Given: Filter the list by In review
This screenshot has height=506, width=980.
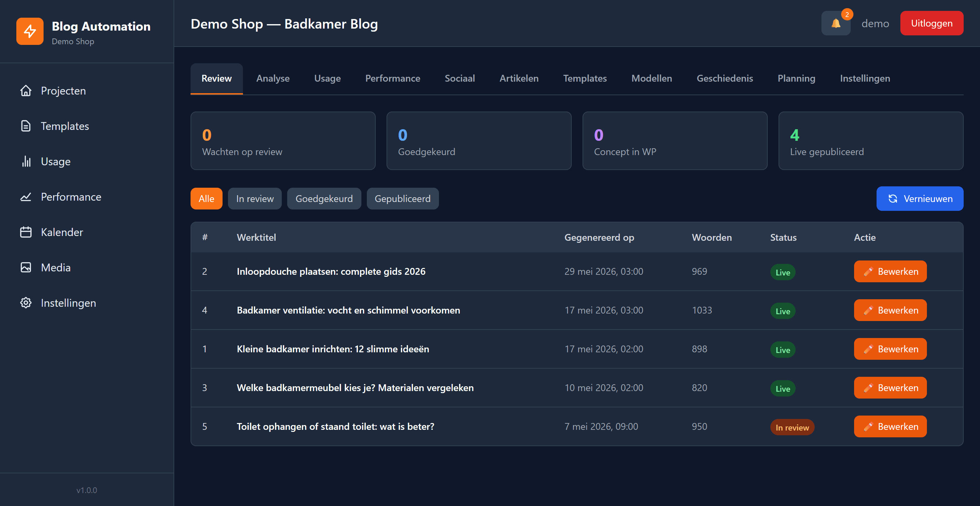Looking at the screenshot, I should pos(255,199).
